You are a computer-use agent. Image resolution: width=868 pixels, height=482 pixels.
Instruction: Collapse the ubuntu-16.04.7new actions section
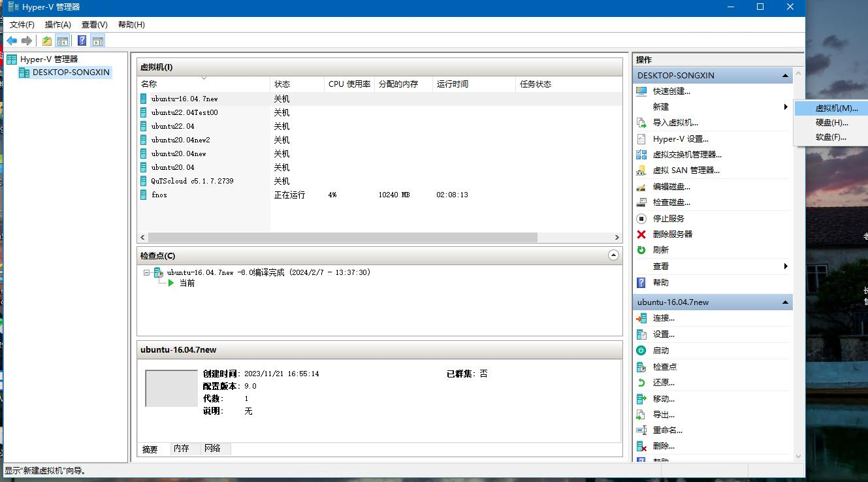[x=786, y=302]
